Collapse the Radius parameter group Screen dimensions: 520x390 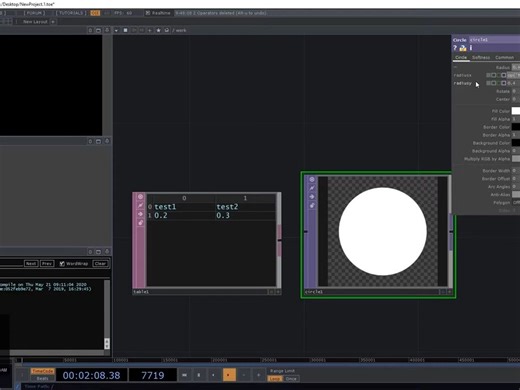coord(455,67)
